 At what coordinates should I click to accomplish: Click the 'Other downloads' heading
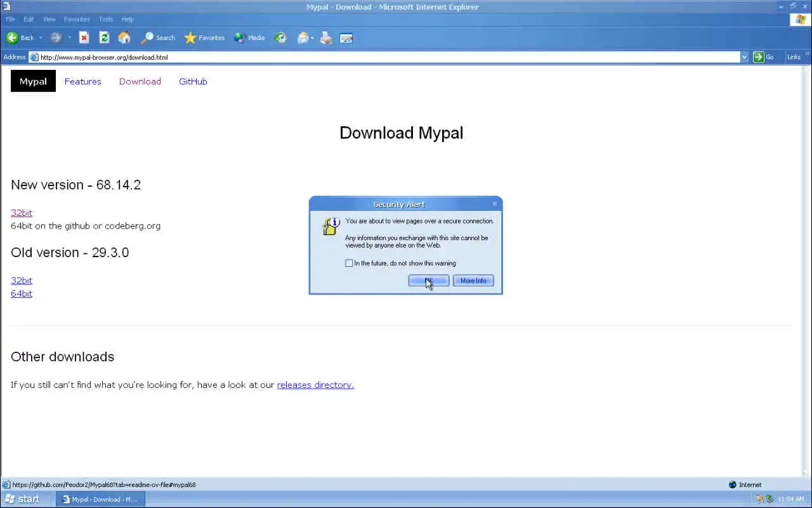(63, 357)
